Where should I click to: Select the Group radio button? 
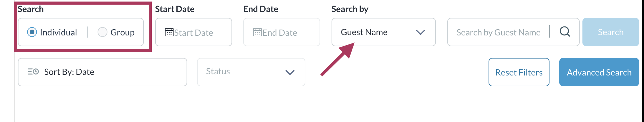coord(102,32)
